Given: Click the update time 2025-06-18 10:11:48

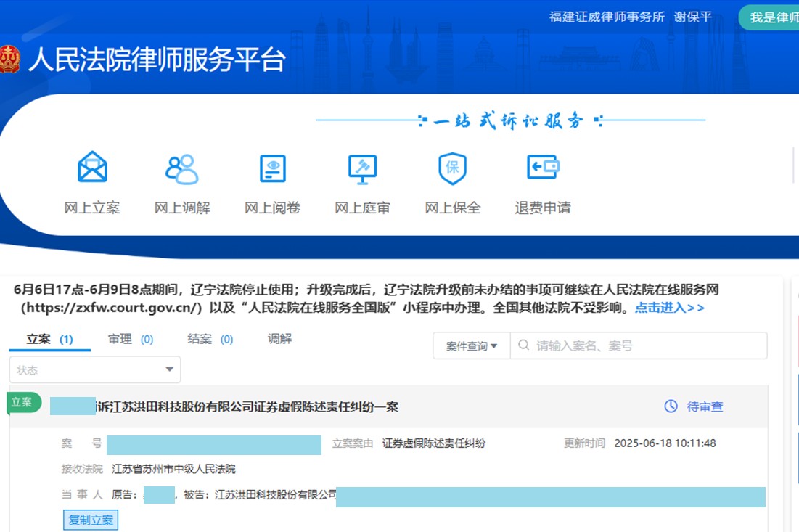Looking at the screenshot, I should click(665, 443).
